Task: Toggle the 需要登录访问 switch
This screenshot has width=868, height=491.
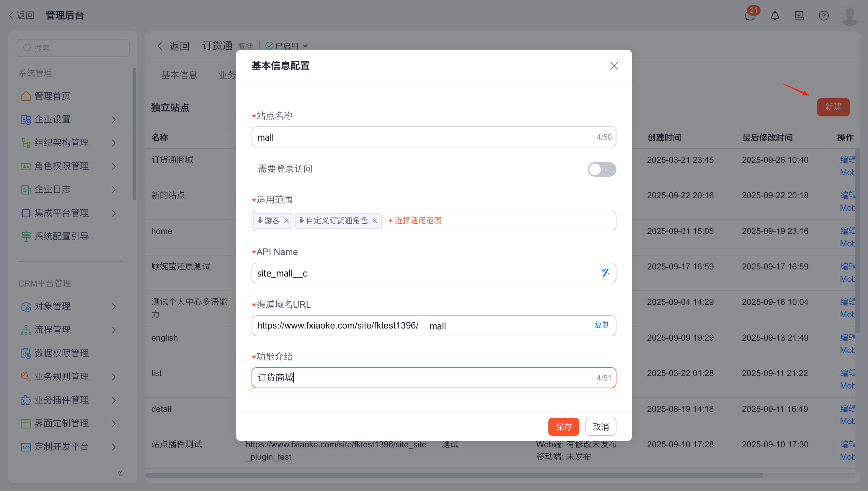Action: click(x=602, y=169)
